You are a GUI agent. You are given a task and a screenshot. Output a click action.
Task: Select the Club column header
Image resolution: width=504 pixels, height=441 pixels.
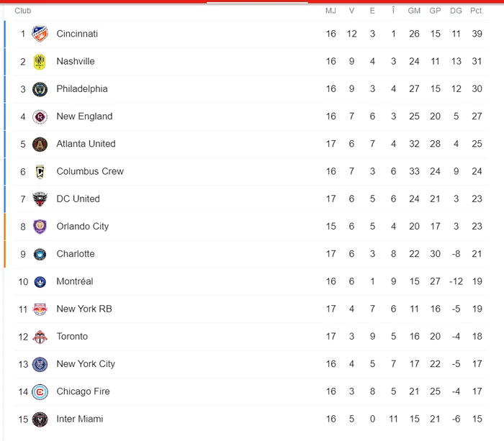pos(23,11)
